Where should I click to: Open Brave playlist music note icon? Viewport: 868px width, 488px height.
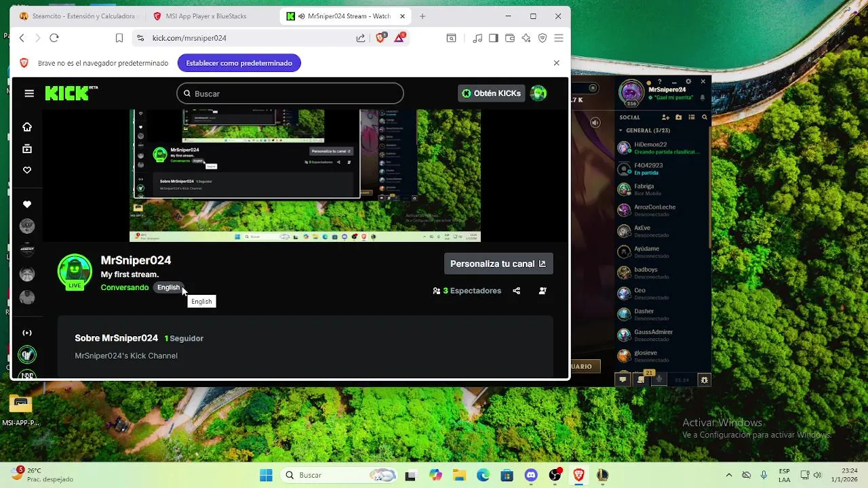pos(477,38)
